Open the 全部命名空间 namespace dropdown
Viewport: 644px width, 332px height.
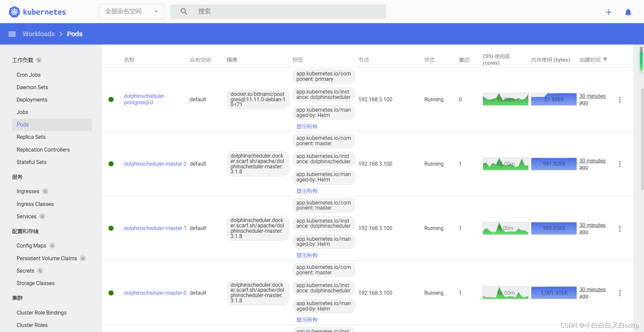tap(131, 11)
